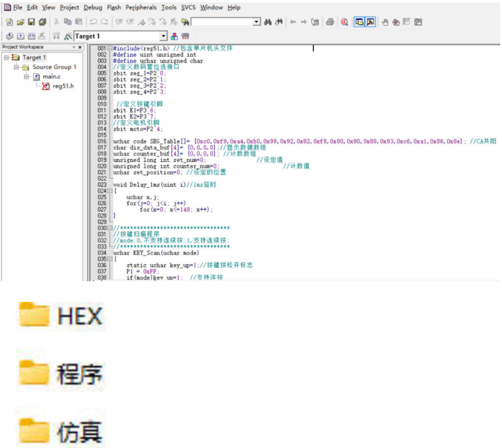
Task: Close the Project Workspace panel
Action: [79, 47]
